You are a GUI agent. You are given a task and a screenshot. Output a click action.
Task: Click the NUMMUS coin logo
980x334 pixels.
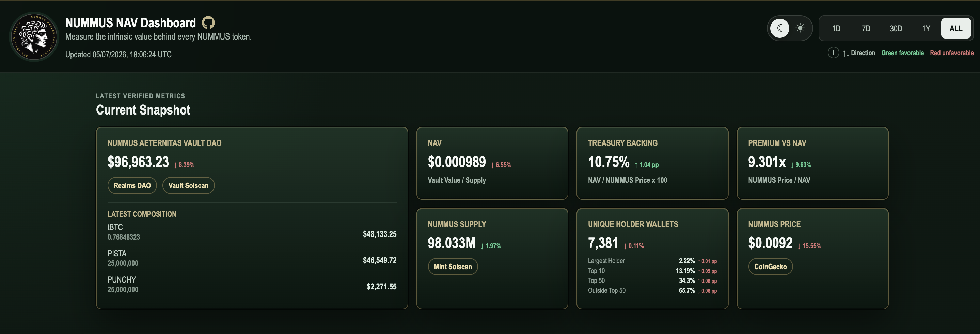(34, 36)
